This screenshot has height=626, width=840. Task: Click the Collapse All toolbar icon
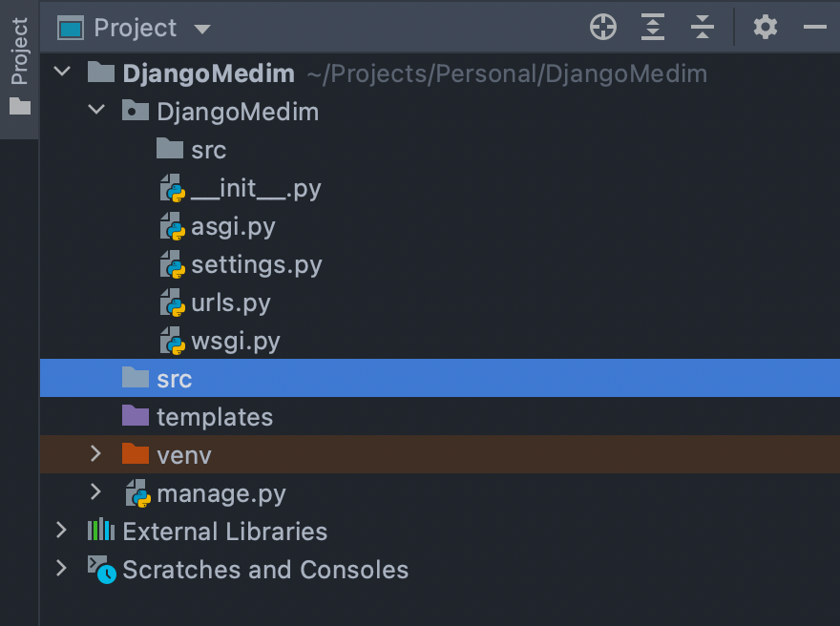tap(703, 27)
